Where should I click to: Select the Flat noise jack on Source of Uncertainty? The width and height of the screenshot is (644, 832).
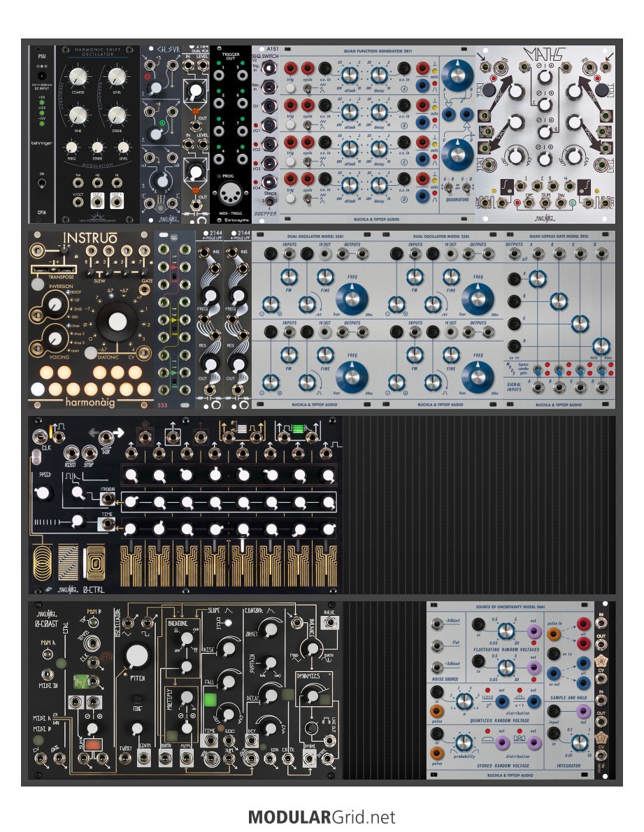click(438, 646)
